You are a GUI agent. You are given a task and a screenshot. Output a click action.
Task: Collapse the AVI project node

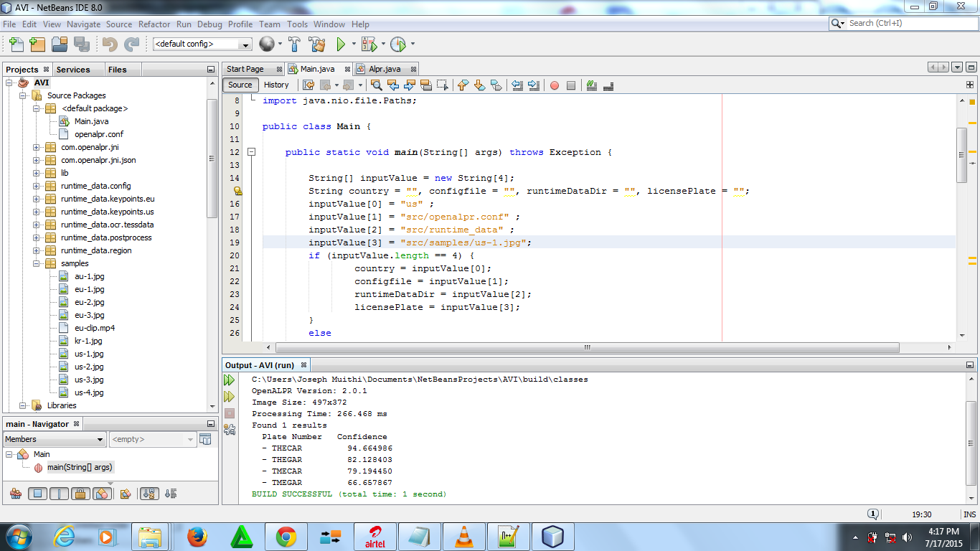coord(9,83)
